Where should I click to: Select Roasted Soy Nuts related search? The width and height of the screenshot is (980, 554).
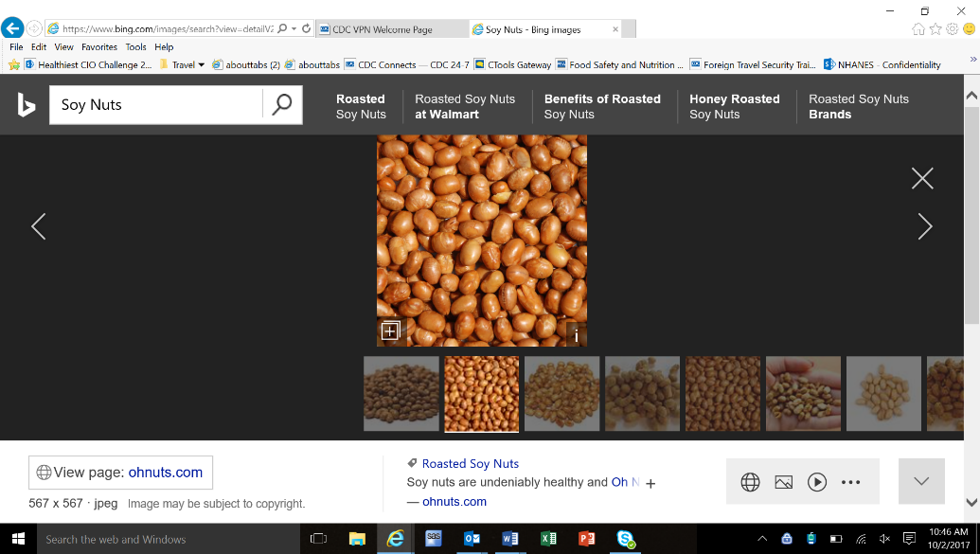click(361, 106)
